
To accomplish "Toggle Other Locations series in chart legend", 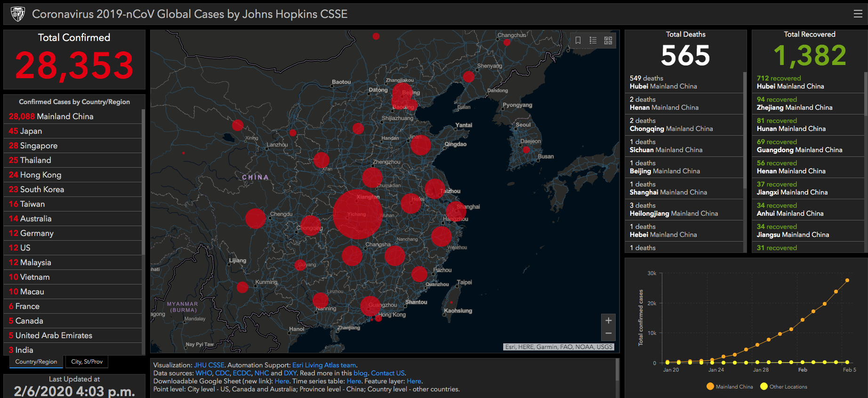I will tap(784, 387).
